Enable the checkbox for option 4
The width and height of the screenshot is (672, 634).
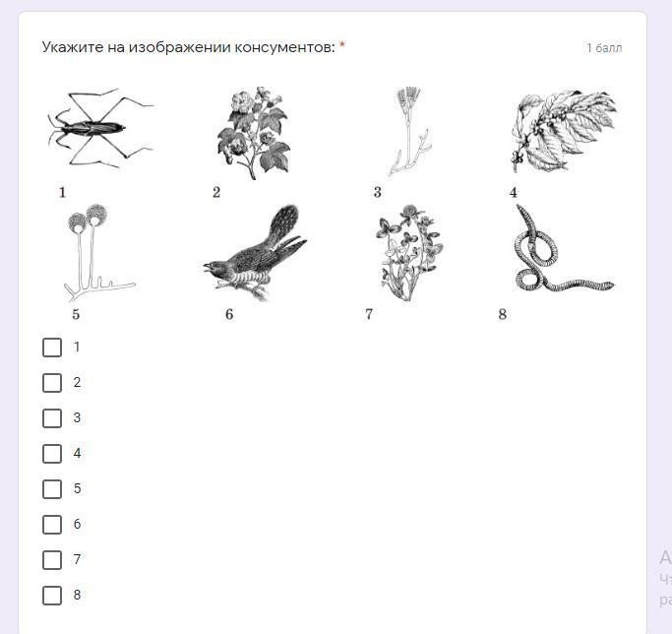point(52,454)
